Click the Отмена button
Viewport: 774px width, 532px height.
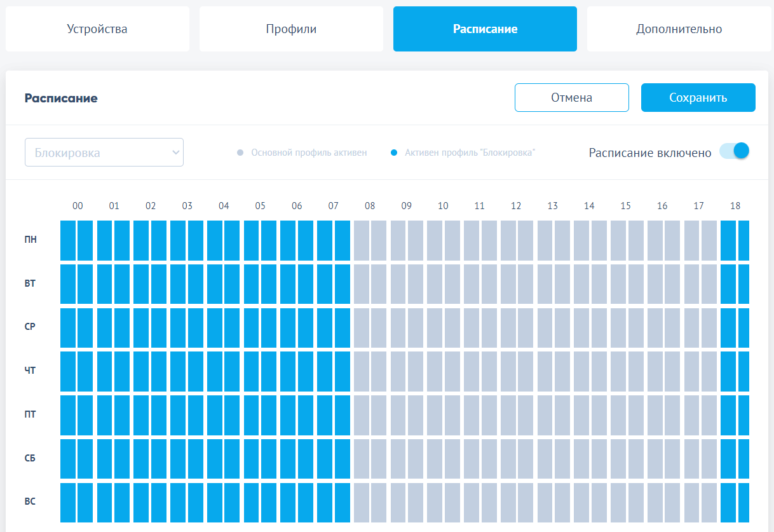tap(571, 98)
